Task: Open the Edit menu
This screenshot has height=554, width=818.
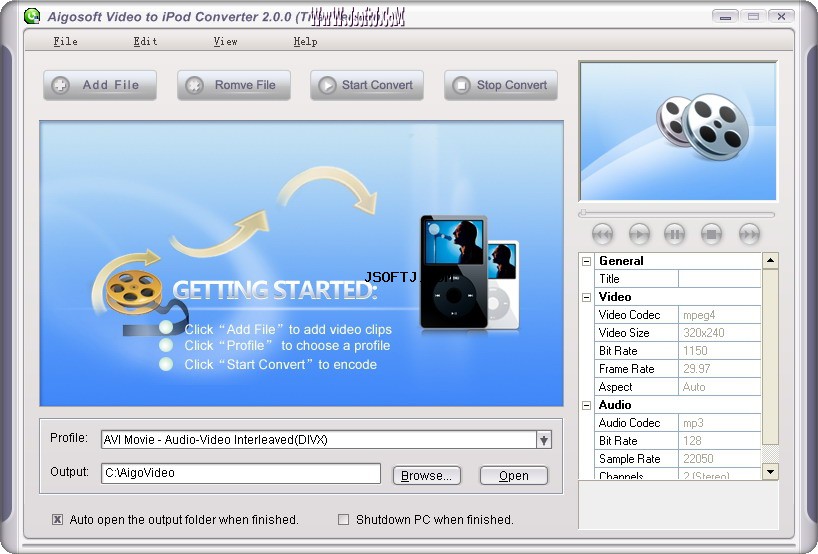Action: [x=145, y=41]
